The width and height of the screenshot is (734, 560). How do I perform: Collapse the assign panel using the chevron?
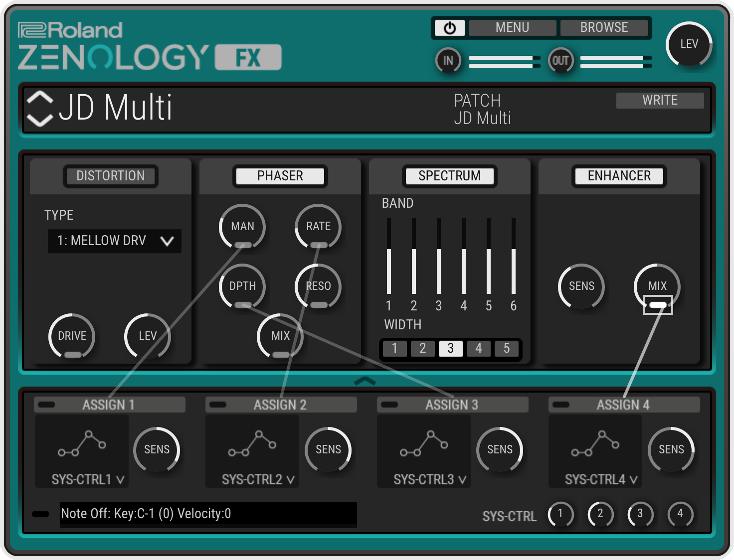click(365, 381)
